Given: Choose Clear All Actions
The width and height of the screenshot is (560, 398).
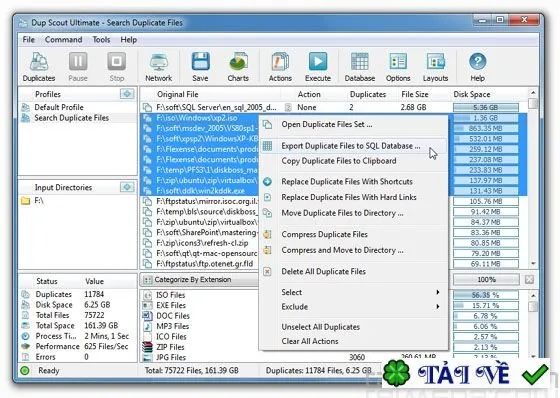Looking at the screenshot, I should [x=354, y=341].
